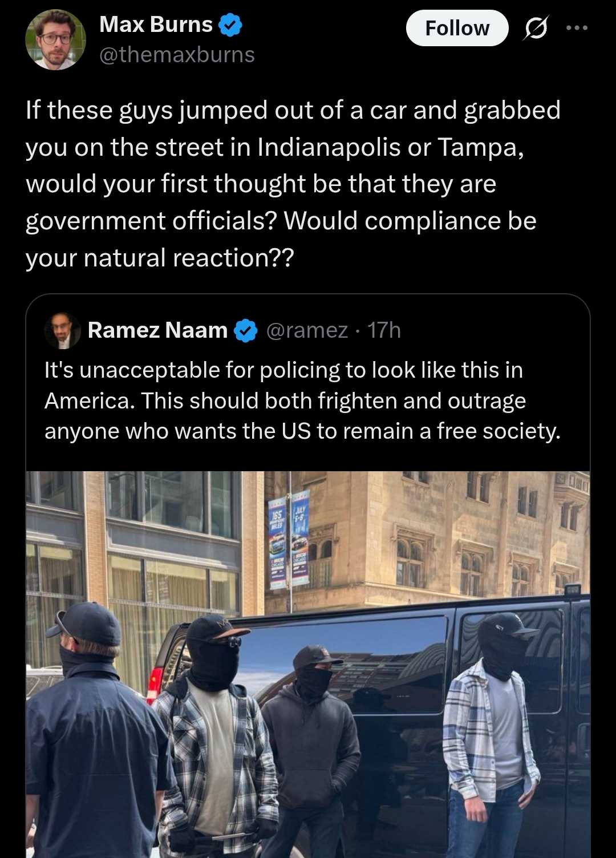Click the 17h timestamp
Viewport: 616px width, 858px height.
(x=384, y=330)
